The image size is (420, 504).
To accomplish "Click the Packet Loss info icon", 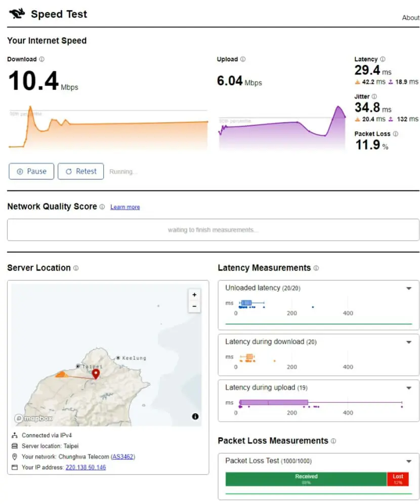I will coord(396,134).
